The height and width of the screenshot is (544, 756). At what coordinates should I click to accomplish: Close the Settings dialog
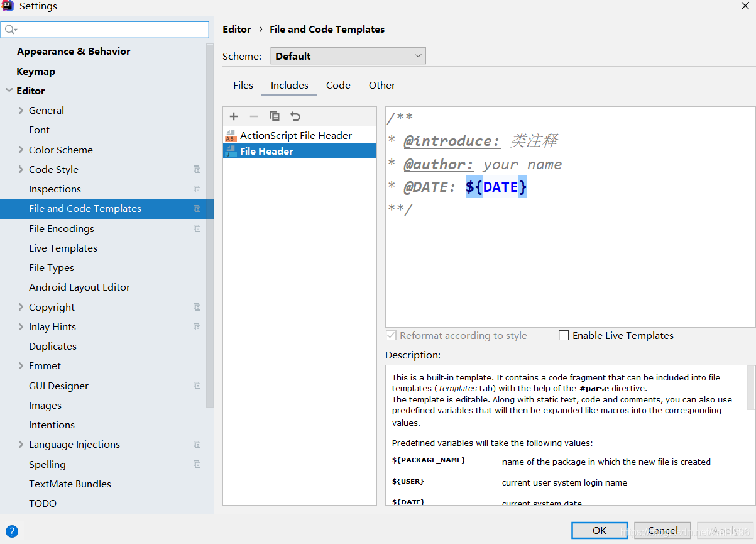click(x=745, y=6)
